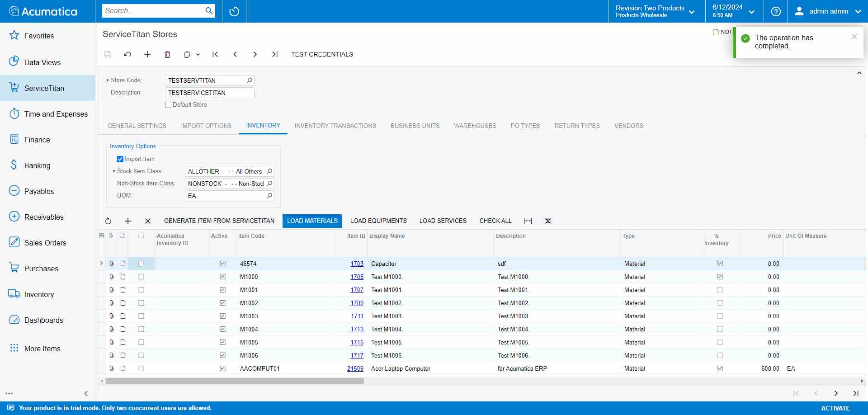Open Sales Orders workspace

pyautogui.click(x=47, y=243)
